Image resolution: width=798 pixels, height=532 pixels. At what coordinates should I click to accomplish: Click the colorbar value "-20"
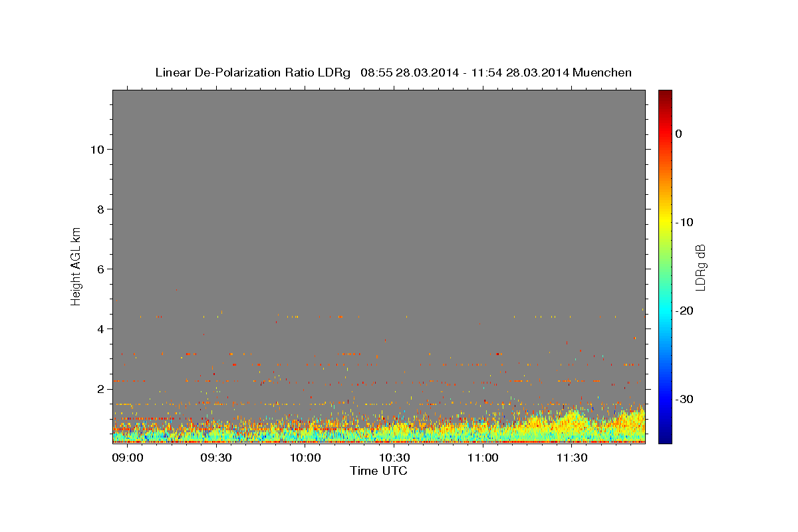(685, 311)
